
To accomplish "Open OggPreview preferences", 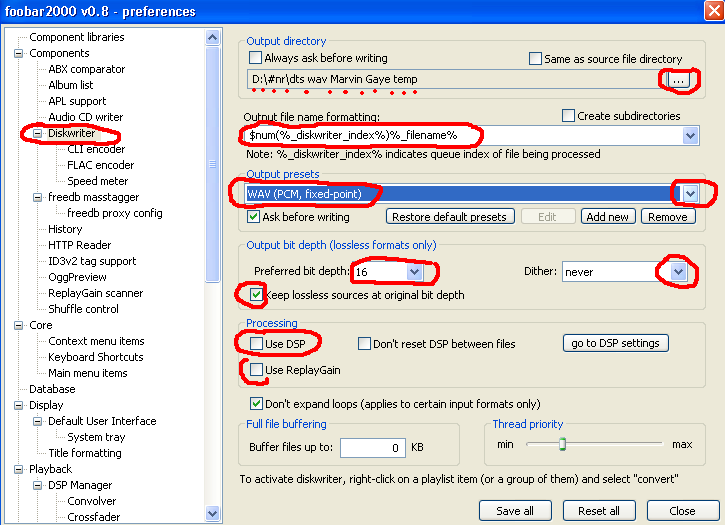I will 77,277.
